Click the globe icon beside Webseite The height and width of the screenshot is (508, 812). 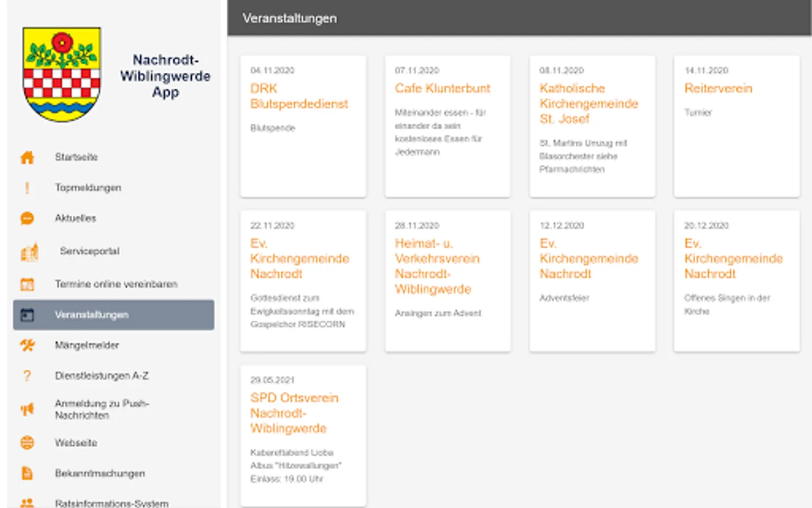(27, 443)
